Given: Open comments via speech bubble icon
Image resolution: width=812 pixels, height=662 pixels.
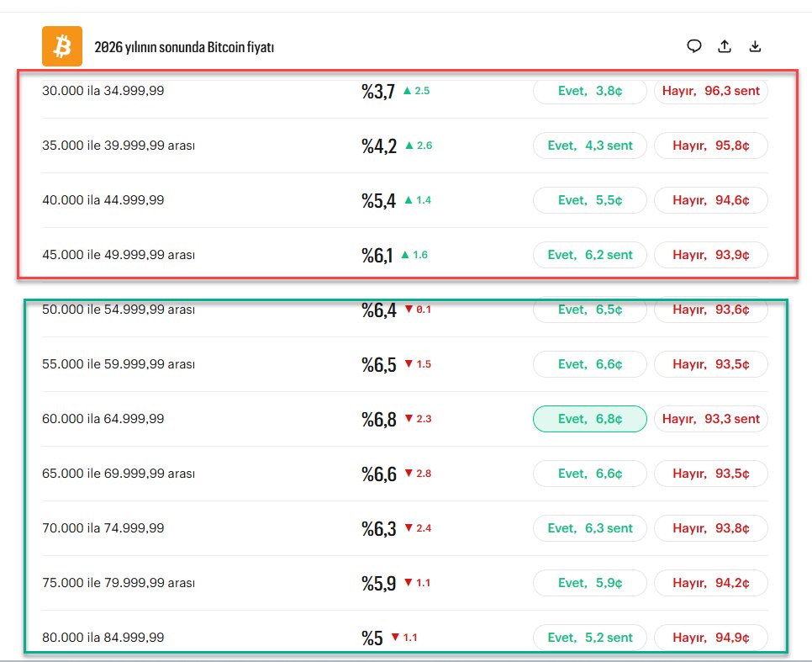Looking at the screenshot, I should (x=693, y=47).
